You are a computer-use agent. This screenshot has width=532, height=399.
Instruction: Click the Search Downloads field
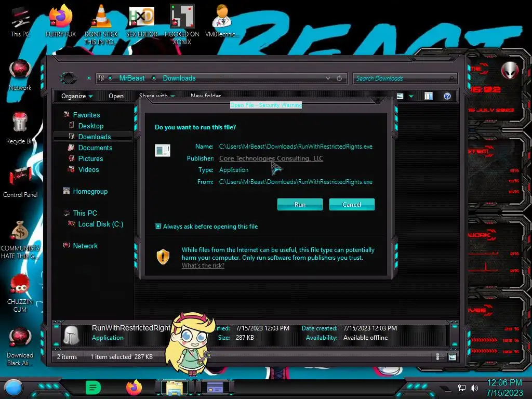tap(405, 78)
